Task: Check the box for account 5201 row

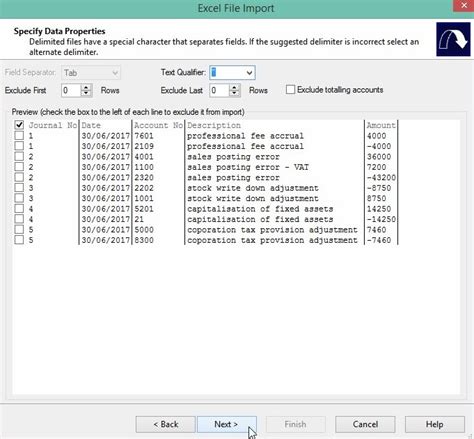Action: point(19,208)
